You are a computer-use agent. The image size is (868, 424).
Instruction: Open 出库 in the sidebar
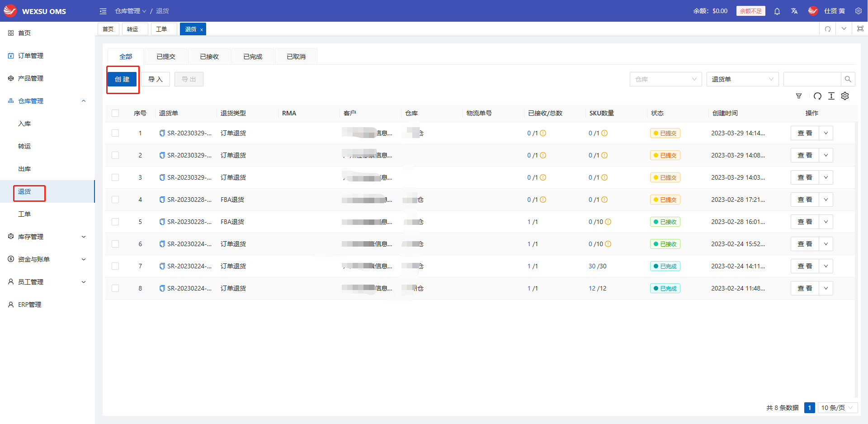pyautogui.click(x=47, y=169)
